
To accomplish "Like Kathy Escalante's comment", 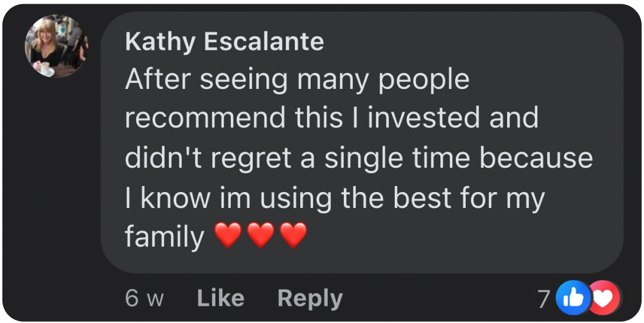I will pos(220,298).
